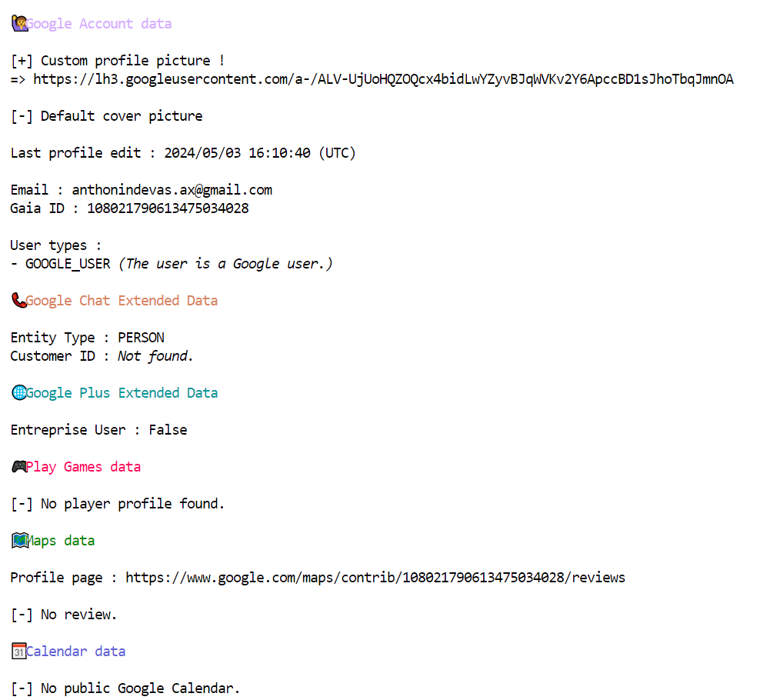This screenshot has width=760, height=700.
Task: Click the game controller emoji beside Play Games
Action: click(19, 467)
